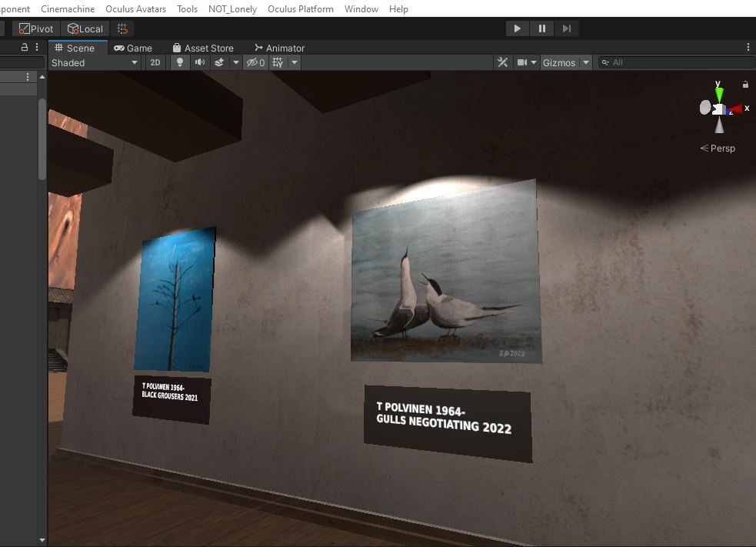Open the scene view panel options menu

[x=748, y=47]
